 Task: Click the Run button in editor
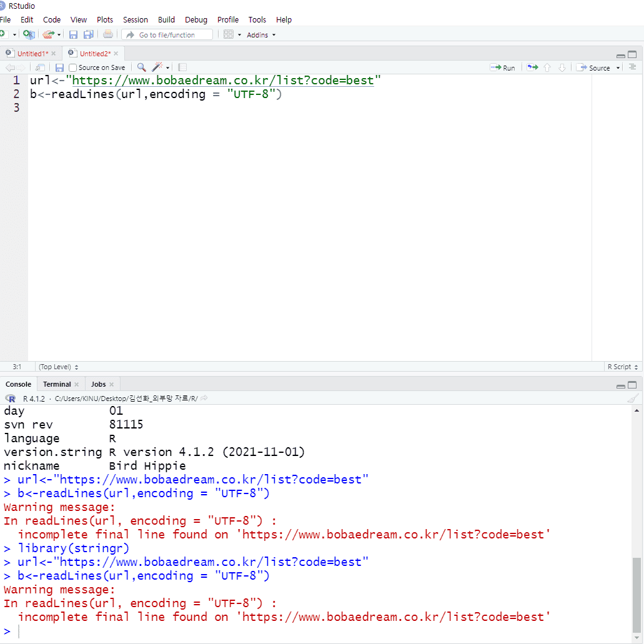[503, 67]
